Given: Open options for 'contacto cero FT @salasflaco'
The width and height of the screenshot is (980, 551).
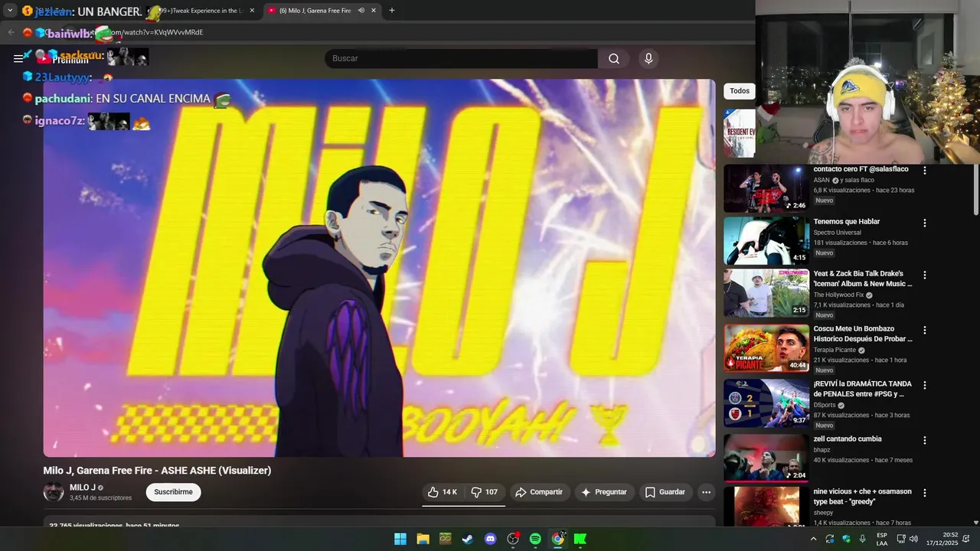Looking at the screenshot, I should 925,171.
